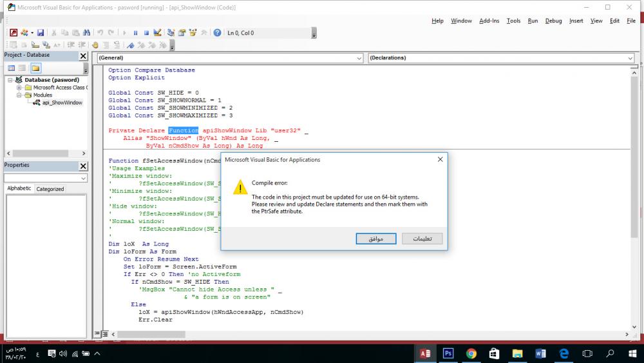The width and height of the screenshot is (644, 363).
Task: Close the Project - Database pane
Action: [x=83, y=56]
